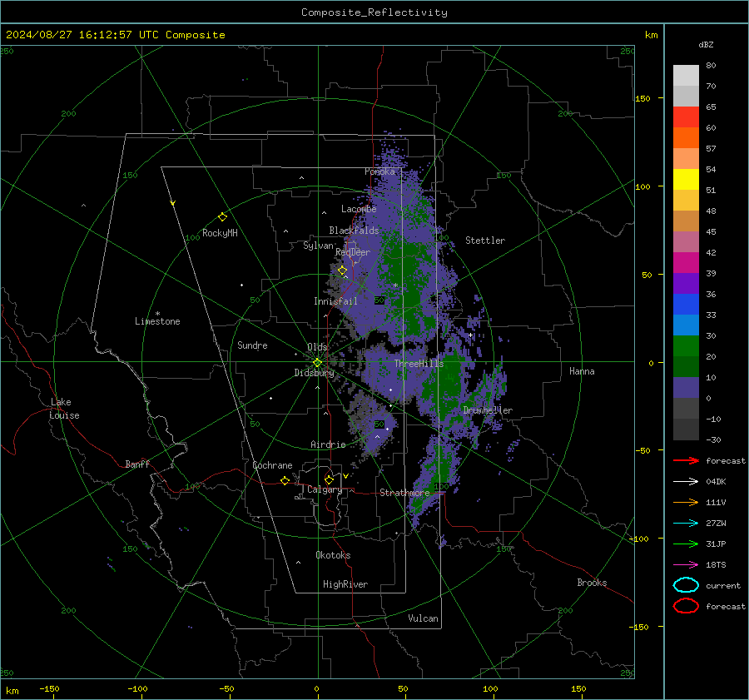
Task: Click the red 'forecast' ellipse legend symbol
Action: click(x=686, y=606)
